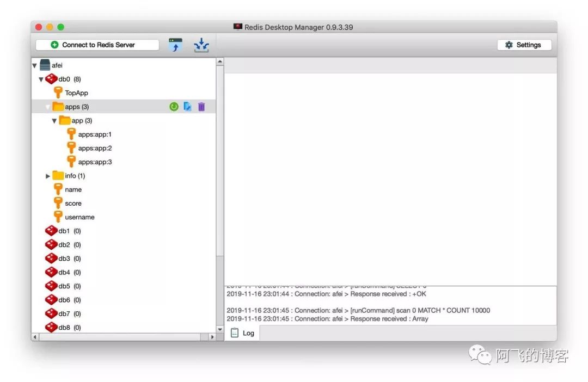
Task: Click the tree scrollbar up arrow
Action: (220, 61)
